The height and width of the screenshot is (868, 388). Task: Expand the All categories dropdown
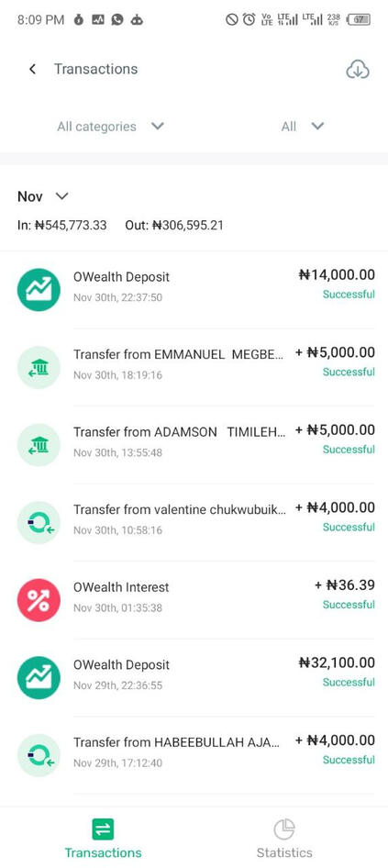point(111,127)
